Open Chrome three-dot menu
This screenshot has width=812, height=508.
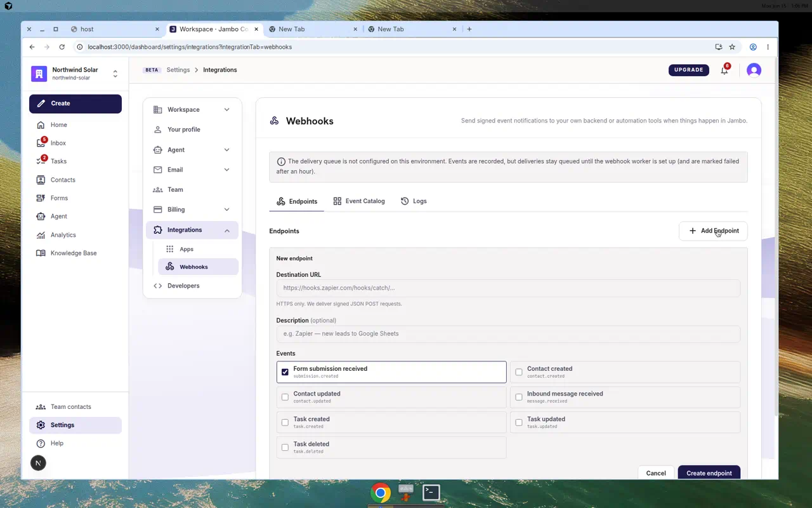point(768,47)
